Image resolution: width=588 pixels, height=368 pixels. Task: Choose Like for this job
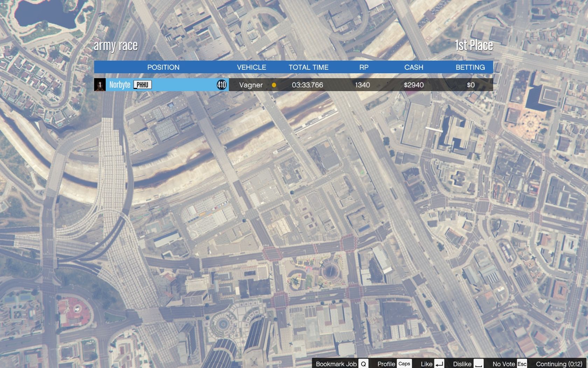427,364
